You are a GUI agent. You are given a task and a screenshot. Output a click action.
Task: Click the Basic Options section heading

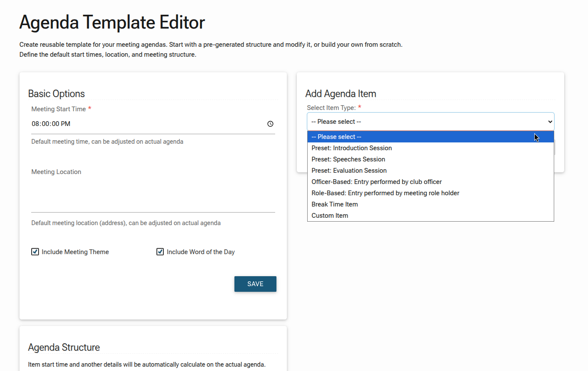(56, 94)
